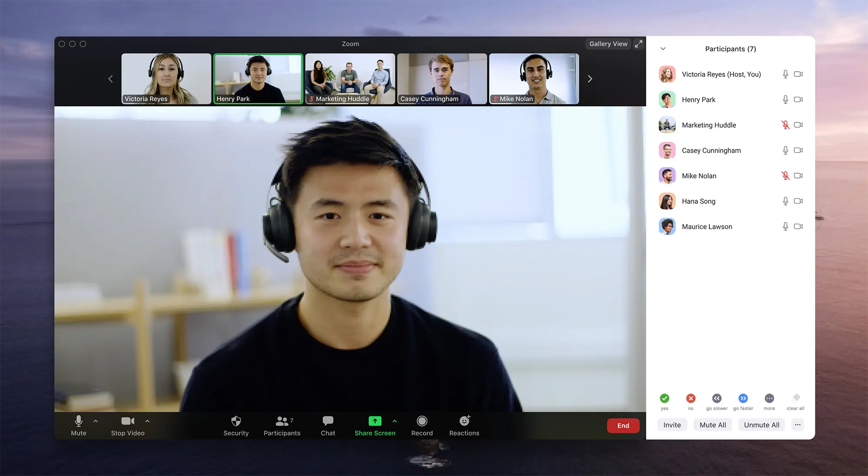
Task: Open the three-dot more options menu
Action: click(798, 424)
